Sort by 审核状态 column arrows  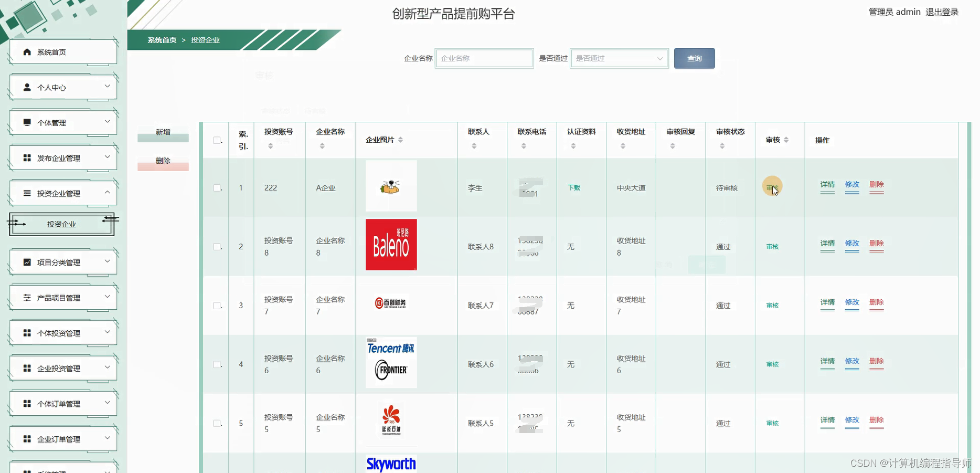(722, 146)
